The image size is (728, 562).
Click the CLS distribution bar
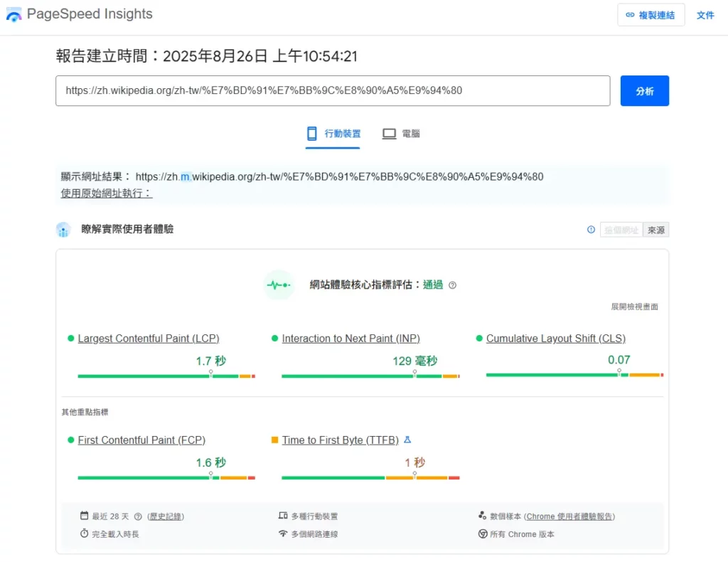574,374
